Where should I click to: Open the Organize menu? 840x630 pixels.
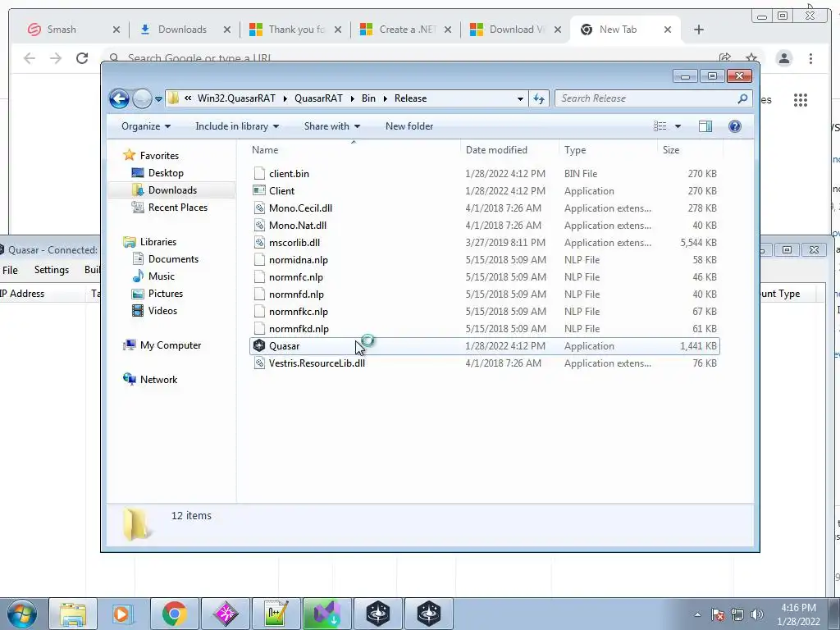146,126
